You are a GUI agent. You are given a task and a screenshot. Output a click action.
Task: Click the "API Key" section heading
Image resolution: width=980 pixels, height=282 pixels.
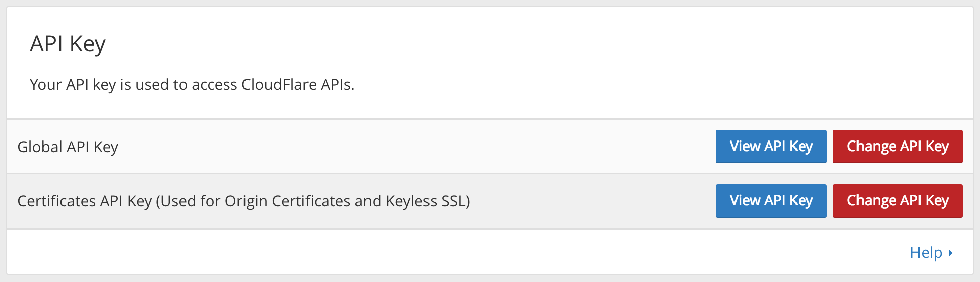click(68, 44)
